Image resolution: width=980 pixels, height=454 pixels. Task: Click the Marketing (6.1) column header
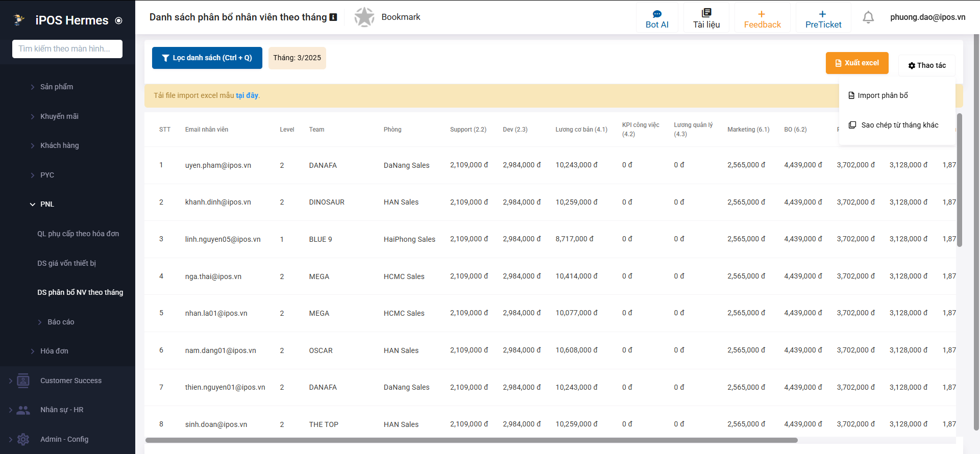(x=748, y=130)
